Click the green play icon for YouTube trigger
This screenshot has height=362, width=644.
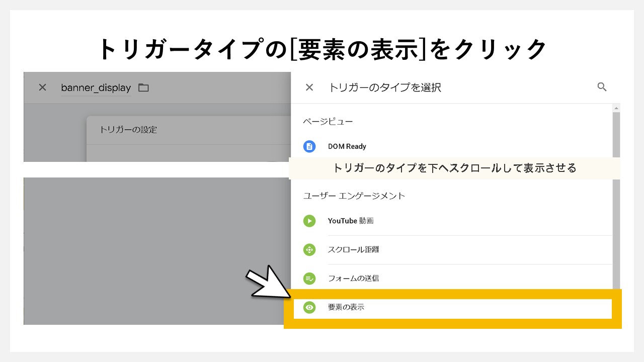(x=309, y=221)
